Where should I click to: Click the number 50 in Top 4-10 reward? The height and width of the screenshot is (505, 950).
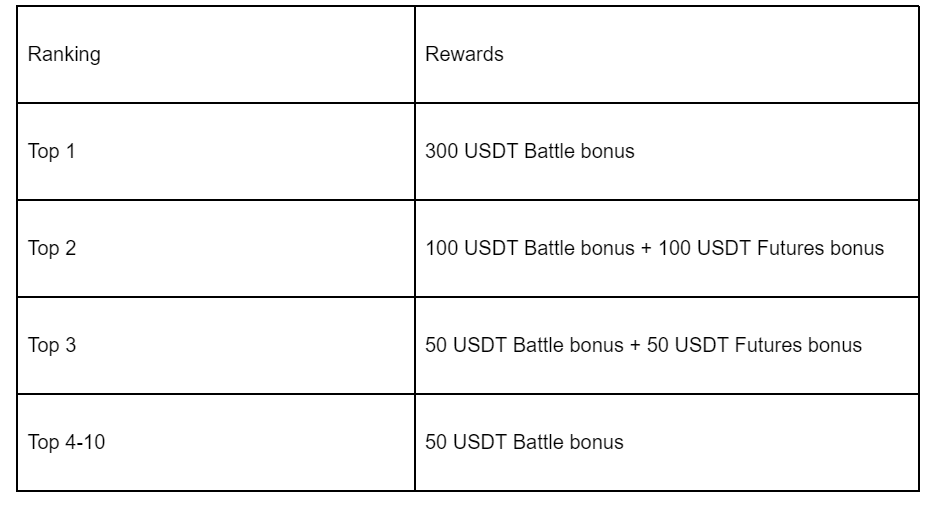(436, 443)
